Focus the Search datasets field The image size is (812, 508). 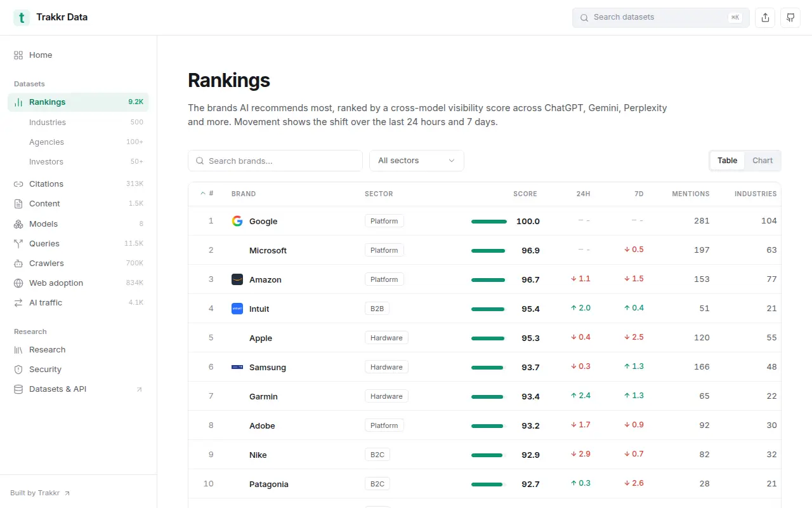click(x=661, y=18)
